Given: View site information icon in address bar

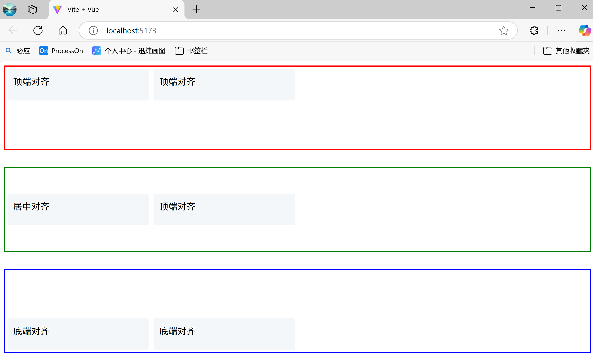Looking at the screenshot, I should (x=93, y=30).
